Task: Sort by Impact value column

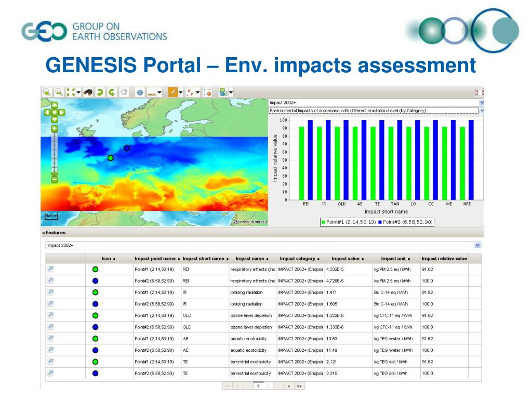Action: point(348,259)
